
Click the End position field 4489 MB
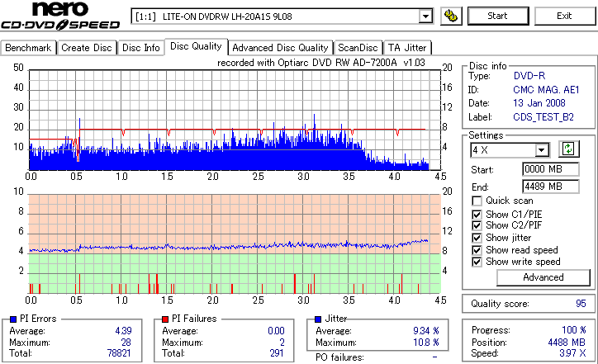(x=550, y=187)
